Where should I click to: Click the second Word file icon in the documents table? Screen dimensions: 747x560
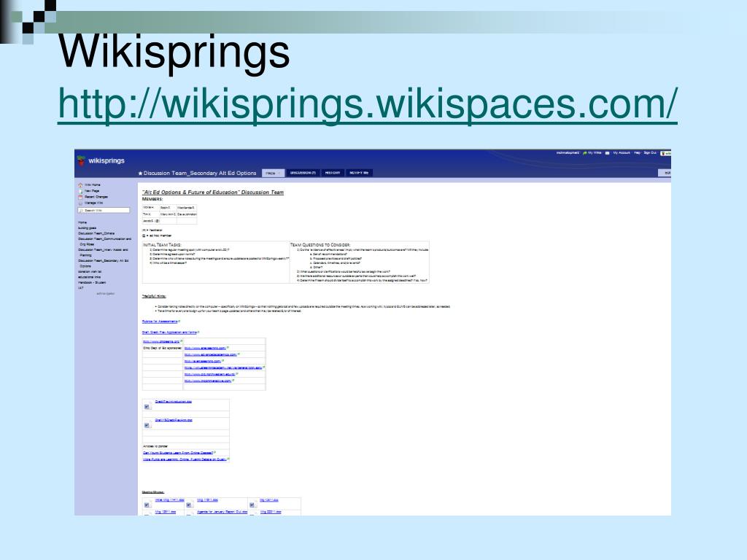(147, 425)
